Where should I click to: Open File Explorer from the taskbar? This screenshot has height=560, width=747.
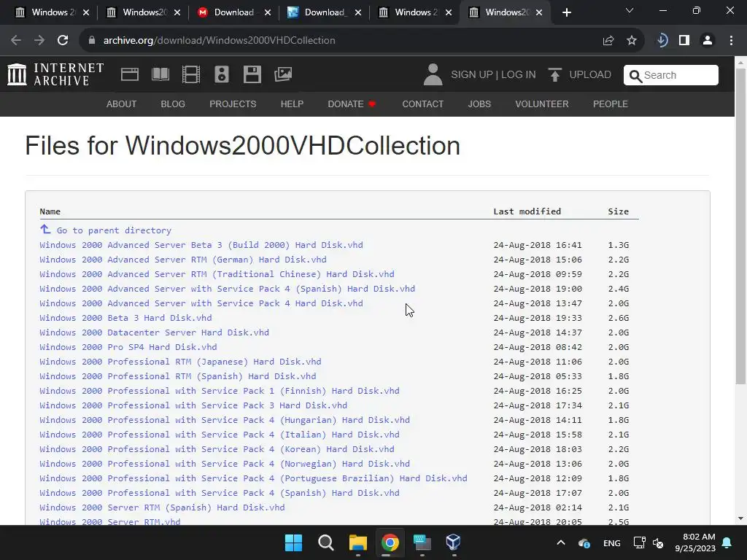tap(357, 542)
